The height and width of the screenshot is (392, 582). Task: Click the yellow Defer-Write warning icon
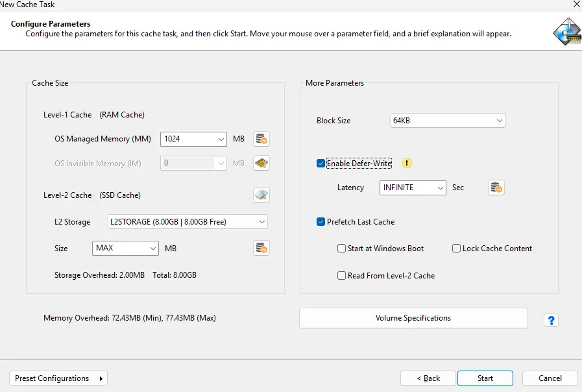[407, 163]
